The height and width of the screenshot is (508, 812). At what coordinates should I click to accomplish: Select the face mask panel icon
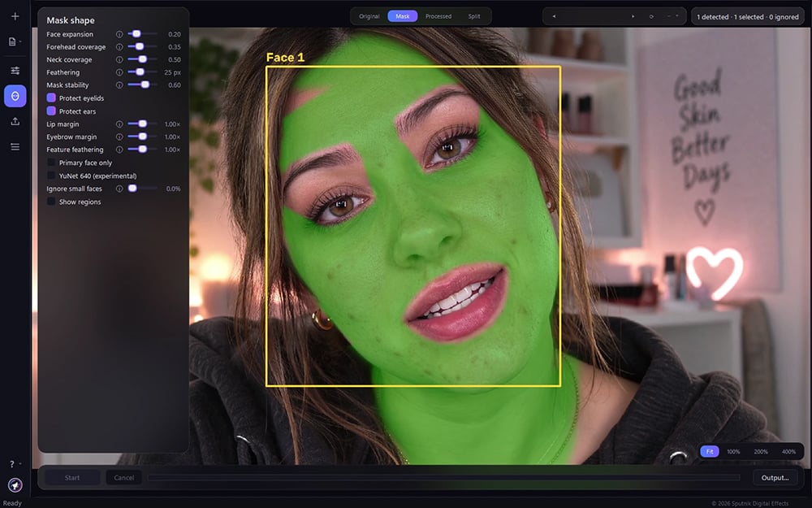[15, 96]
